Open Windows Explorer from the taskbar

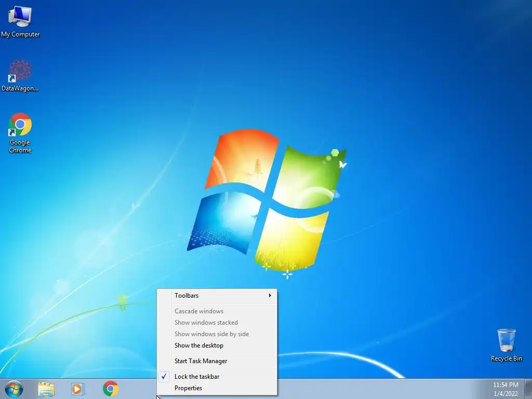tap(46, 389)
